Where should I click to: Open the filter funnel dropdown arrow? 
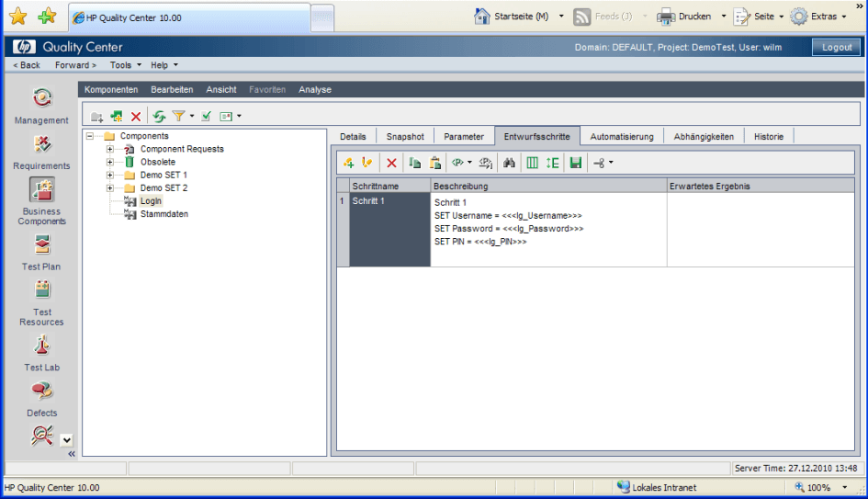[x=192, y=117]
